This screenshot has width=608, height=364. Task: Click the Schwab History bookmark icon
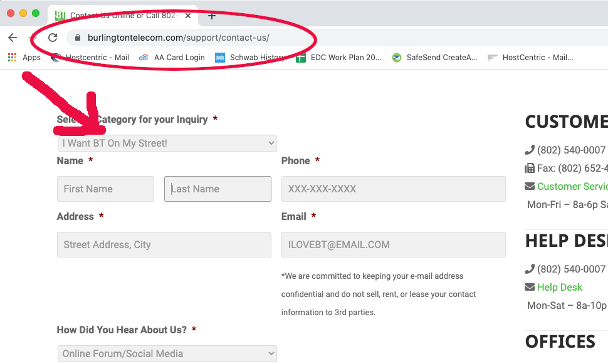tap(220, 58)
